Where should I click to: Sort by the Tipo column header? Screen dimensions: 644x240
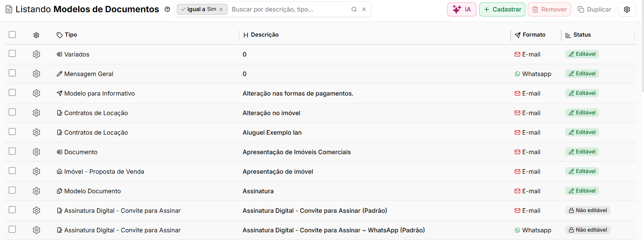point(67,35)
